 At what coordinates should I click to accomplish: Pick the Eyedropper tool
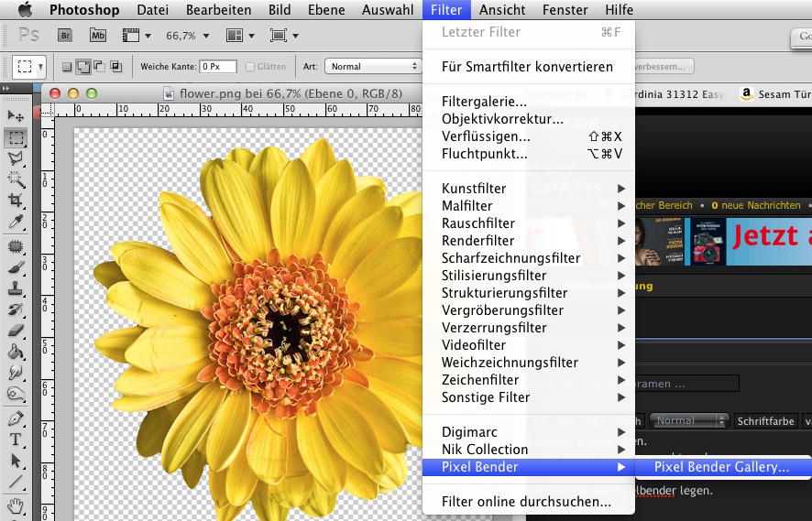(15, 222)
